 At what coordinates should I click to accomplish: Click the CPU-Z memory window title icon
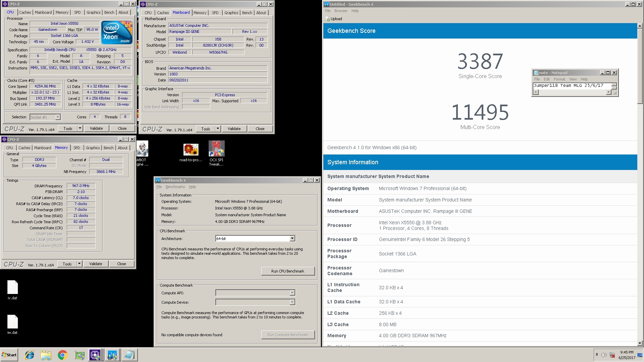click(x=4, y=139)
